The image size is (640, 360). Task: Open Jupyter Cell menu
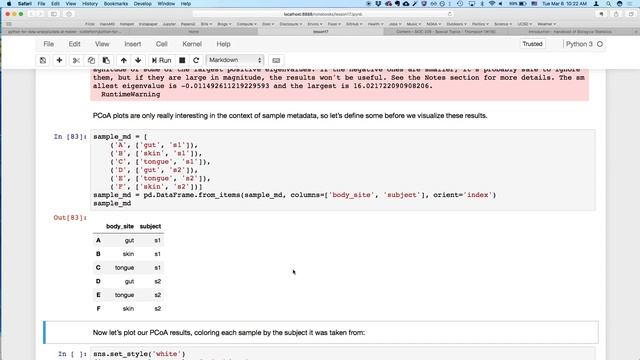click(162, 44)
